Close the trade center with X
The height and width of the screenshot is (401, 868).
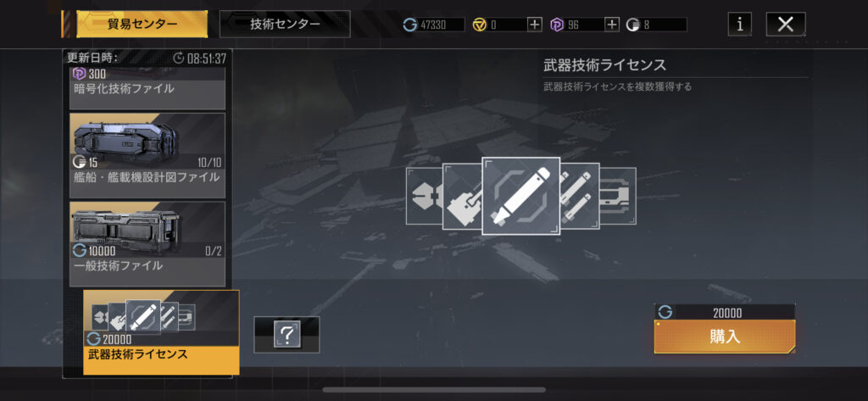point(786,25)
